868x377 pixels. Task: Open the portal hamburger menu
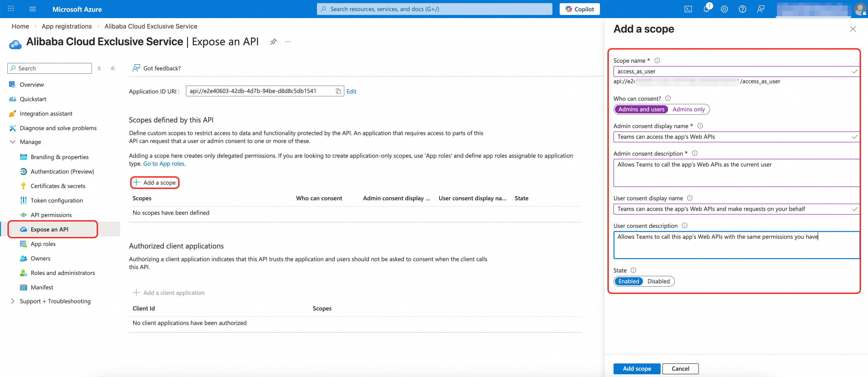coord(33,9)
